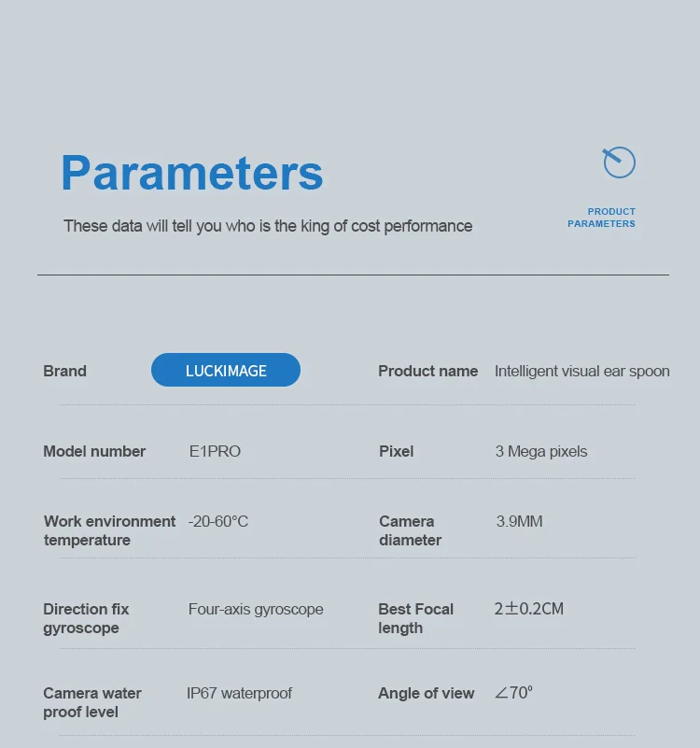This screenshot has height=748, width=700.
Task: Click the large Parameters heading
Action: 192,173
